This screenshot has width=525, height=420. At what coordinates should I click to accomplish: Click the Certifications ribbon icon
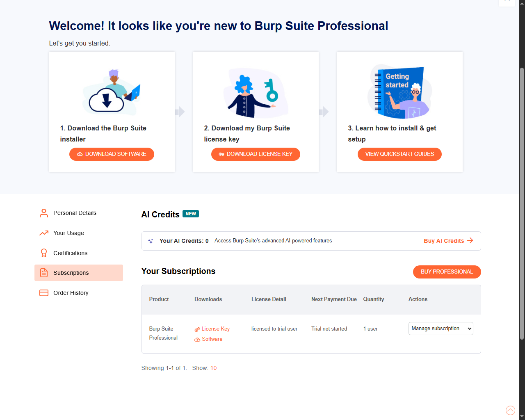(44, 253)
